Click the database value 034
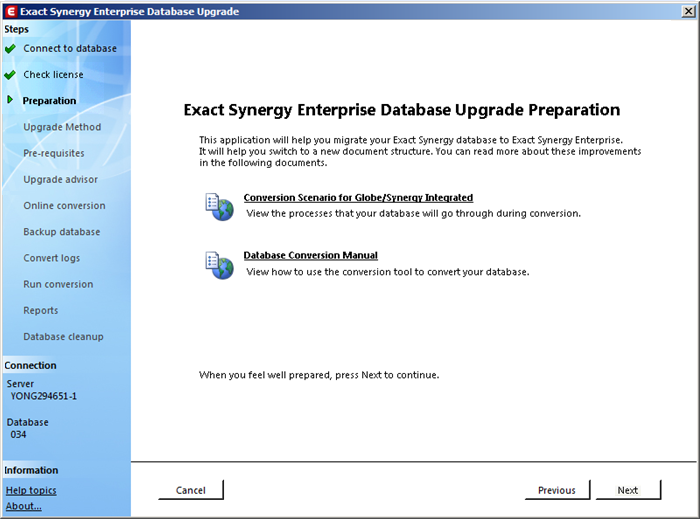 click(18, 434)
